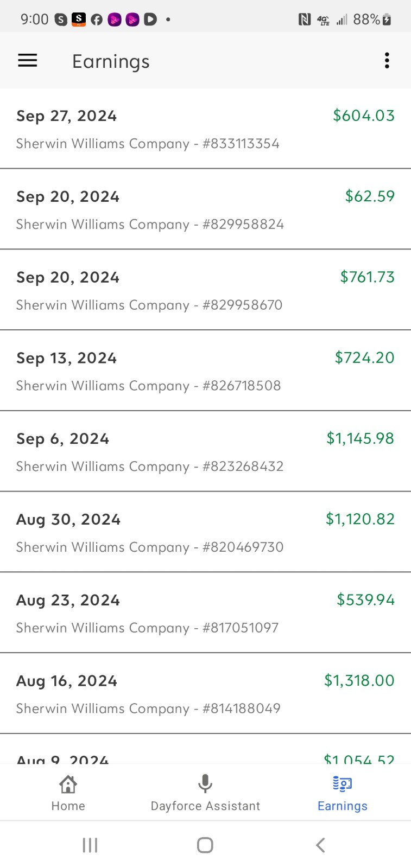
Task: Tap the $1,145.98 amount
Action: pos(360,438)
